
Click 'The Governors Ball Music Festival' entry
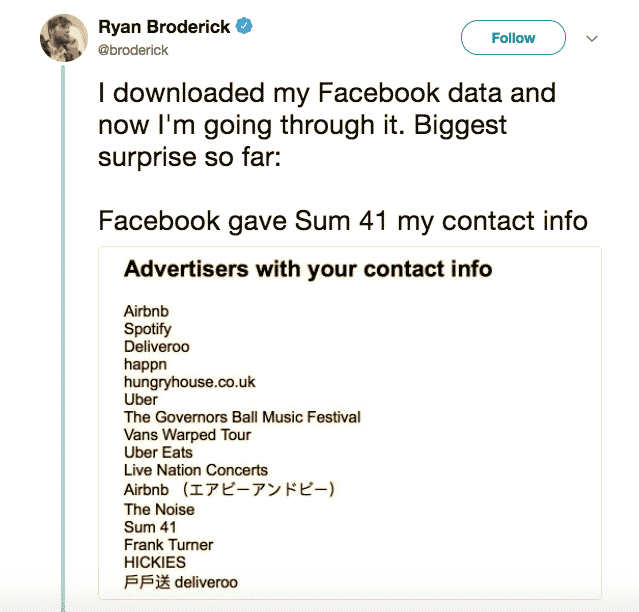(242, 417)
